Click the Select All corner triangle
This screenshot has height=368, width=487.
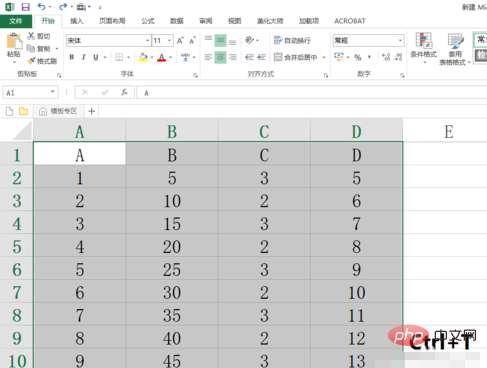click(x=21, y=131)
